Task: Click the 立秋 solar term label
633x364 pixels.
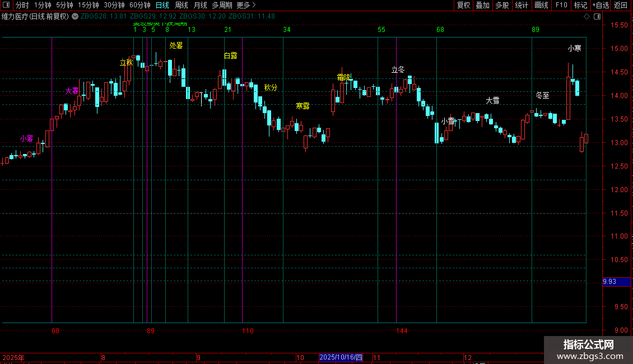Action: [x=126, y=63]
